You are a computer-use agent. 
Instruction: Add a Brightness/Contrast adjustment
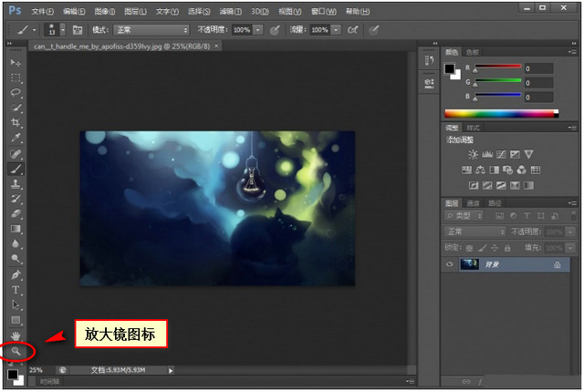click(x=473, y=154)
